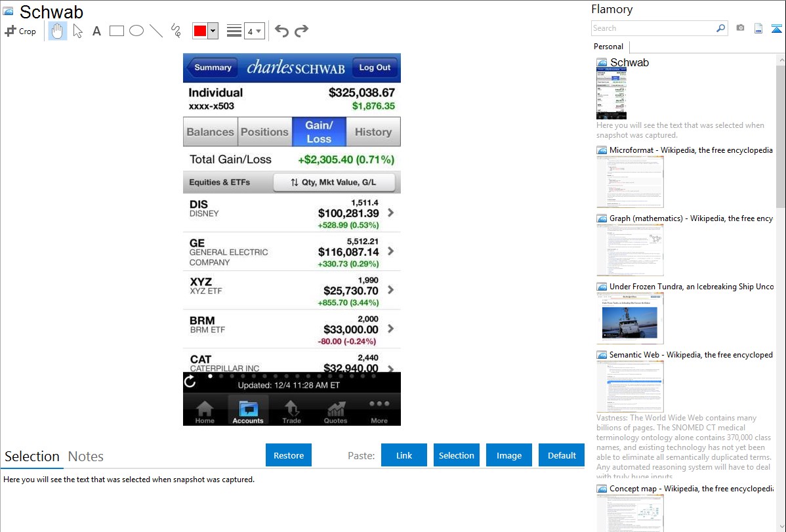Redo the last edit
This screenshot has width=786, height=532.
(301, 31)
